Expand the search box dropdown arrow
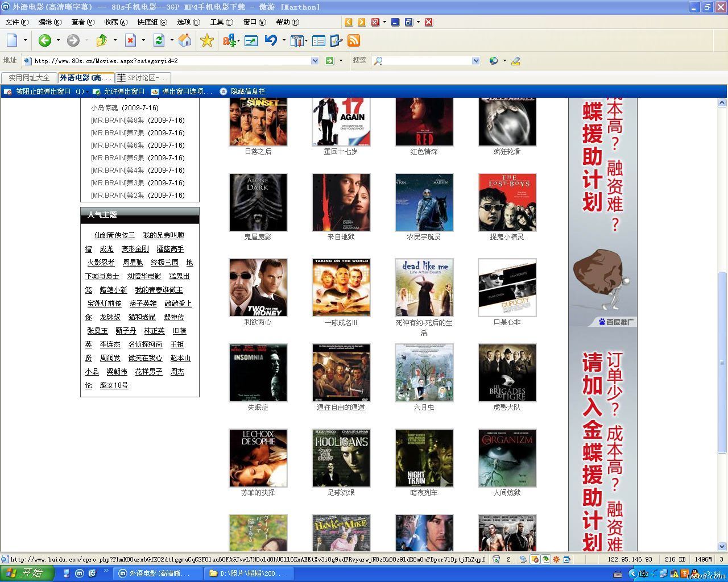This screenshot has width=728, height=582. pos(476,61)
